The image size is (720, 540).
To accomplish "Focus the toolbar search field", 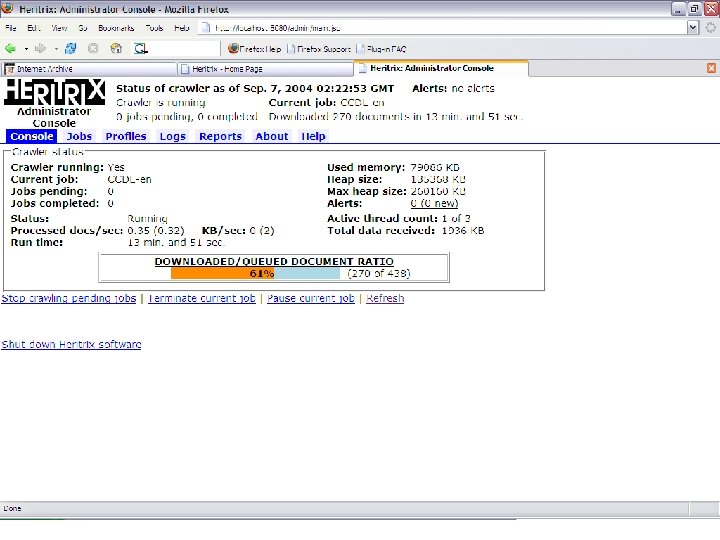I will [184, 48].
